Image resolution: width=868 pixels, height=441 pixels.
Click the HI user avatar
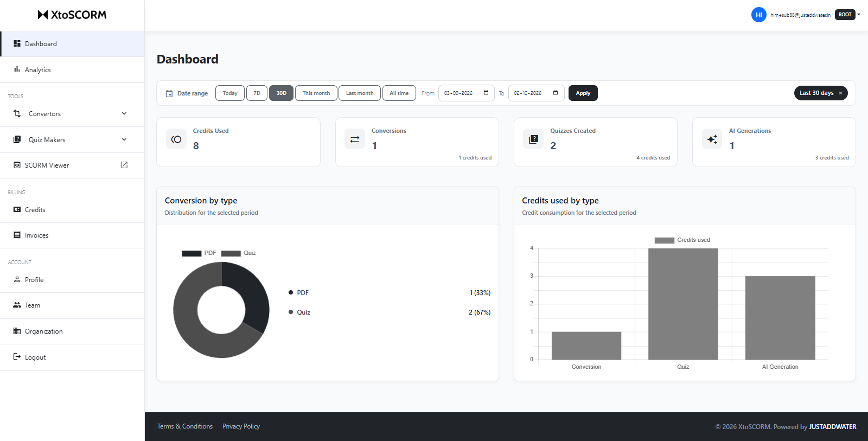(x=758, y=15)
